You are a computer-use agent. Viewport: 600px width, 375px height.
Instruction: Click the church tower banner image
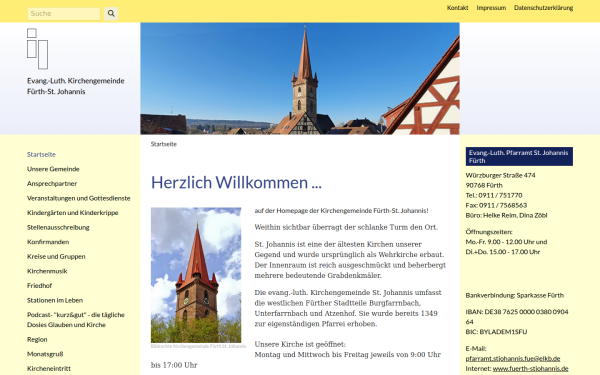tap(300, 78)
